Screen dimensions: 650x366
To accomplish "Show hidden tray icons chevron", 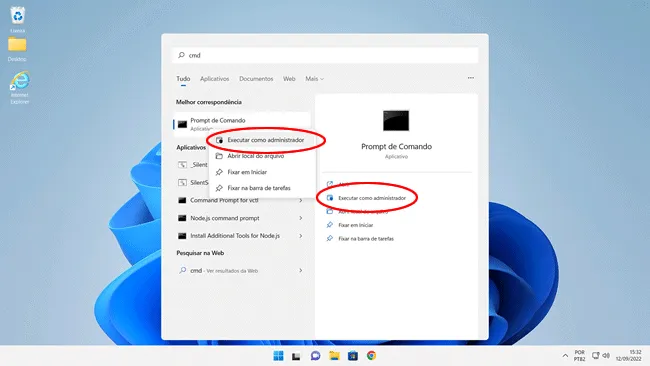I will click(565, 356).
